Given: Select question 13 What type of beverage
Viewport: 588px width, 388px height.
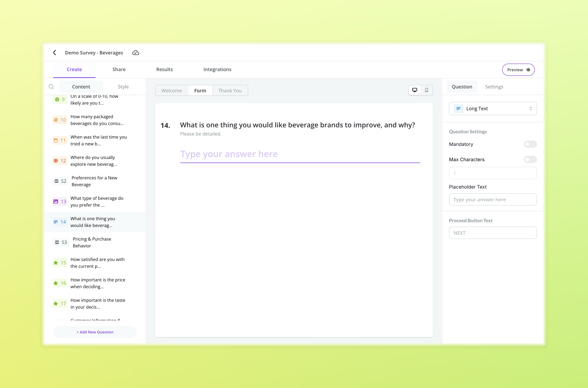Looking at the screenshot, I should click(95, 201).
